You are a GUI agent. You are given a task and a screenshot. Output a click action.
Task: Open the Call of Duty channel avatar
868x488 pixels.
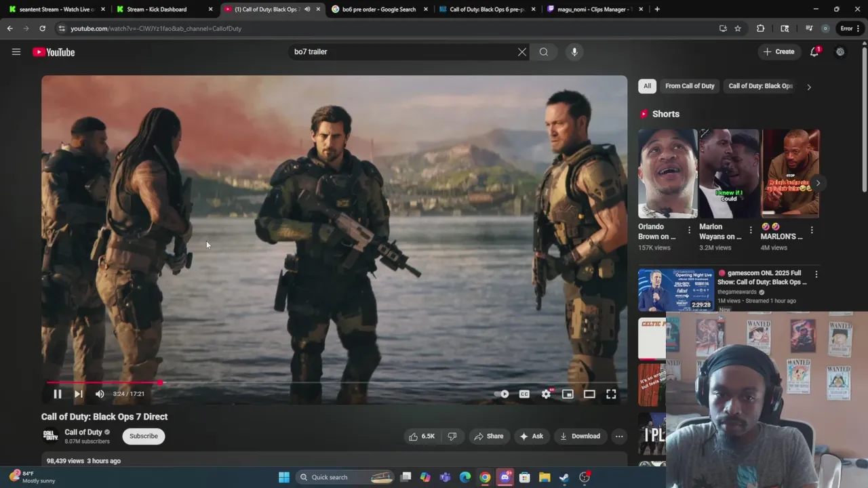(50, 436)
